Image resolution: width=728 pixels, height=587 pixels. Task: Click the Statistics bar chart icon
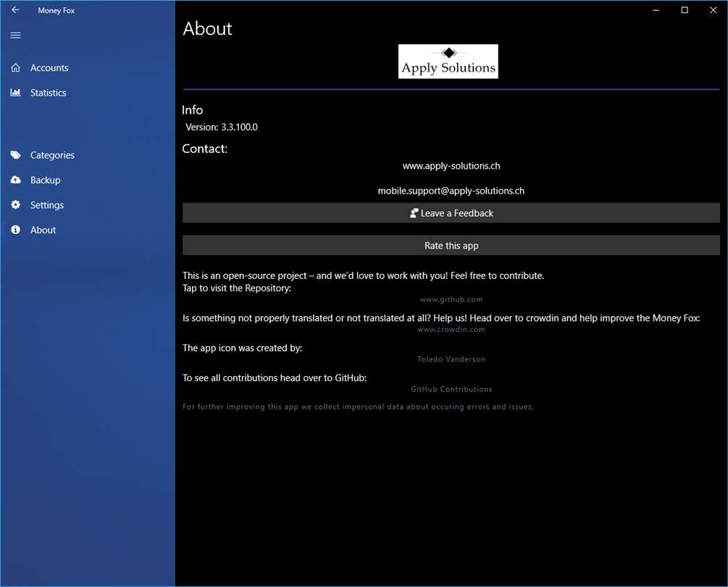click(15, 93)
